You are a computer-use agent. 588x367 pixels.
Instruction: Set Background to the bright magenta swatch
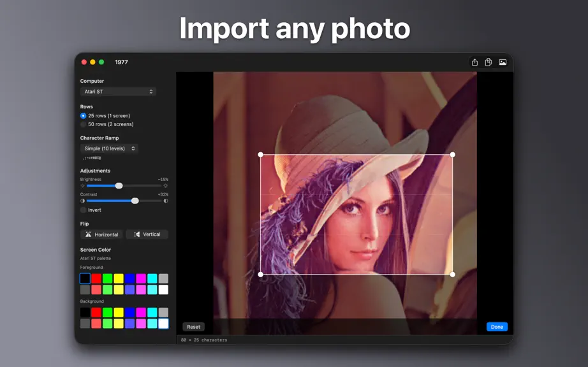pyautogui.click(x=141, y=312)
